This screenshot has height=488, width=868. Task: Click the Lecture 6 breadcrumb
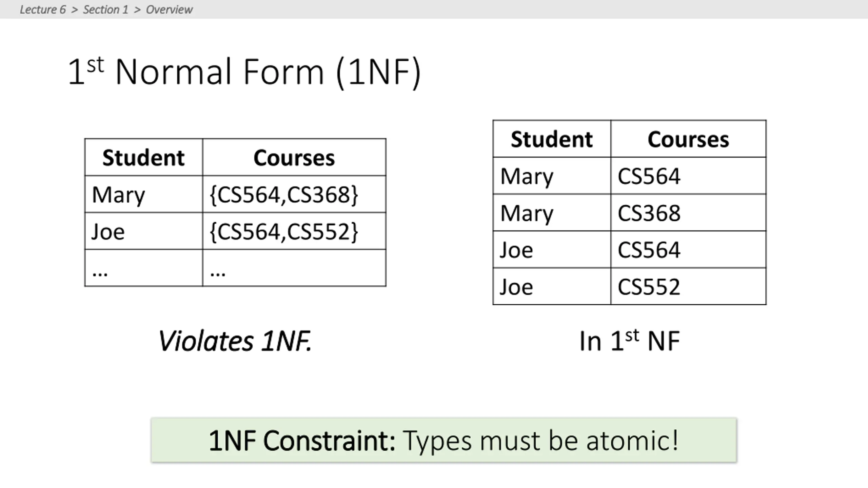[43, 9]
